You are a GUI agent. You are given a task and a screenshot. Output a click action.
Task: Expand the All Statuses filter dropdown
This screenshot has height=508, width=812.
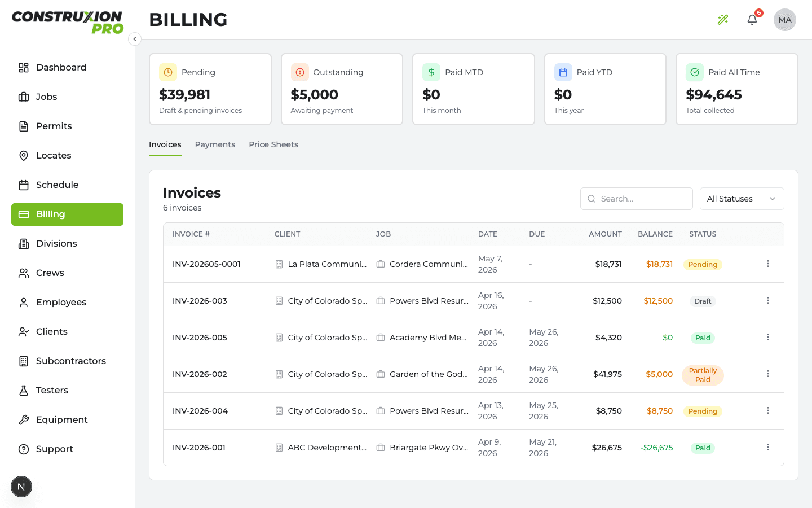(x=742, y=199)
